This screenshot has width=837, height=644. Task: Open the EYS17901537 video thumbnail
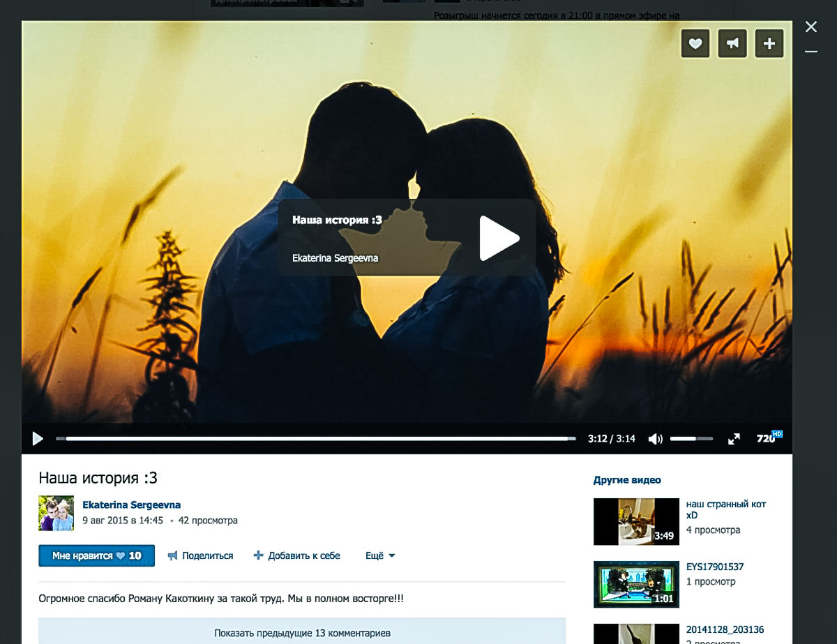coord(636,584)
